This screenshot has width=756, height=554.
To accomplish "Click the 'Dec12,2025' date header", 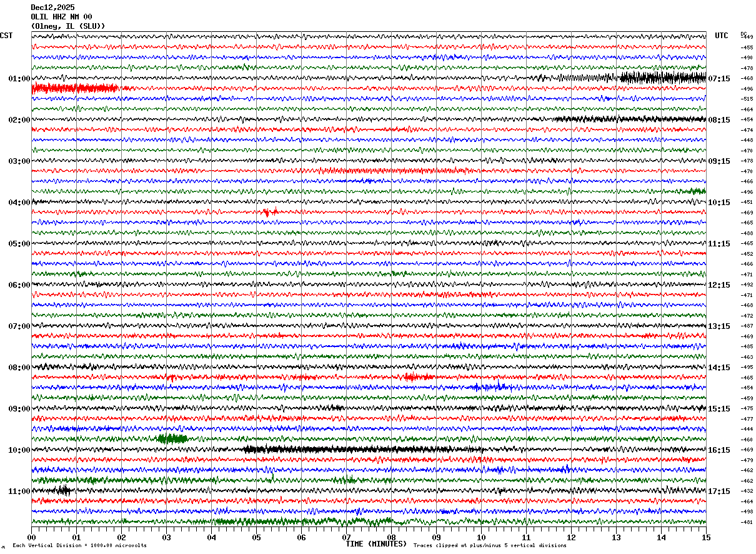I will (52, 8).
